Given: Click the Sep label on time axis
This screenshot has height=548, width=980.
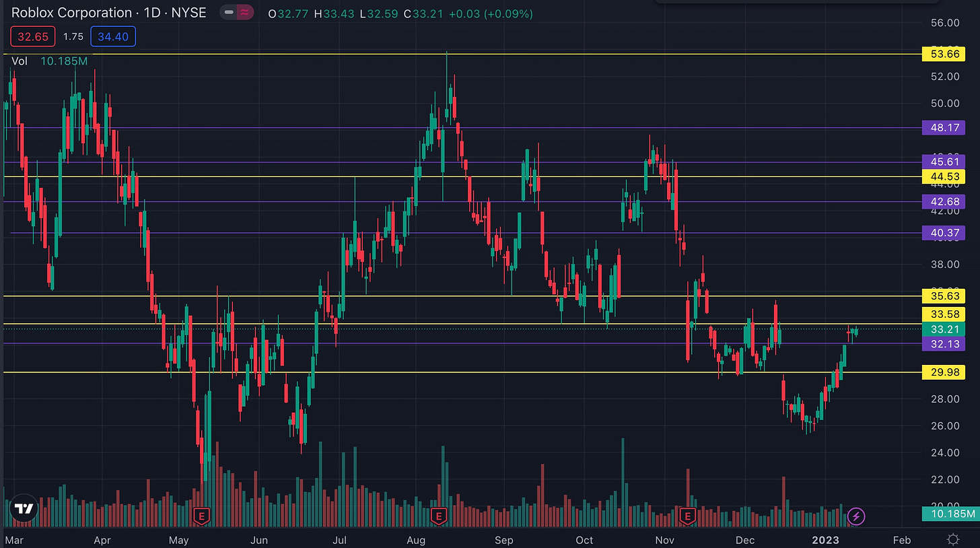Looking at the screenshot, I should coord(504,540).
